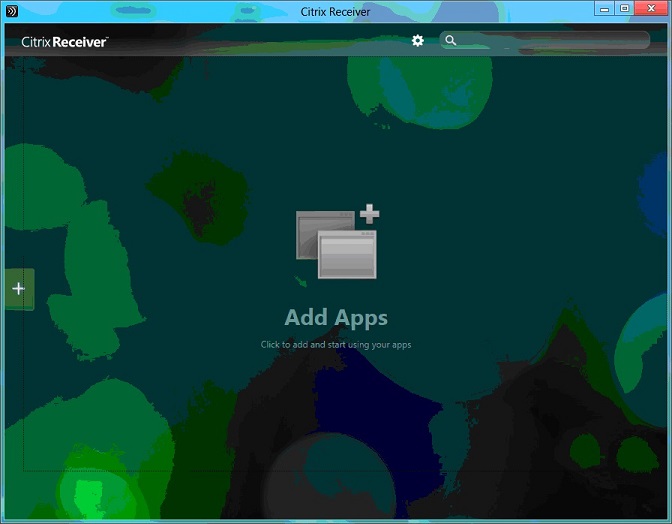This screenshot has height=524, width=672.
Task: Click 'Click to add and start using your apps'
Action: point(336,344)
